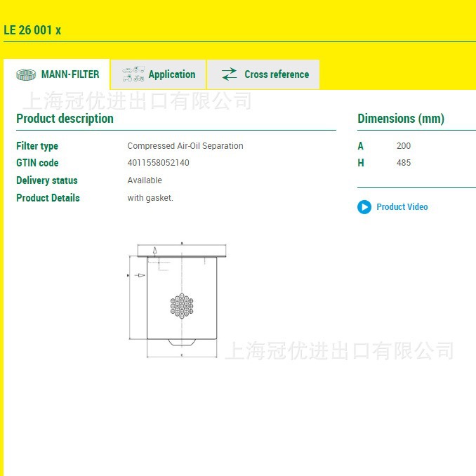Click the Dimensions (mm) heading

click(401, 119)
